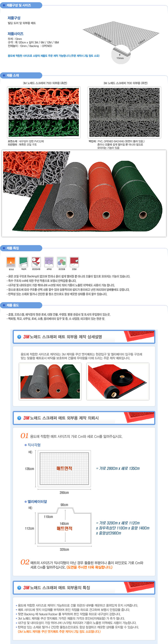Select the 편안한보행 feature icon

pos(36,262)
